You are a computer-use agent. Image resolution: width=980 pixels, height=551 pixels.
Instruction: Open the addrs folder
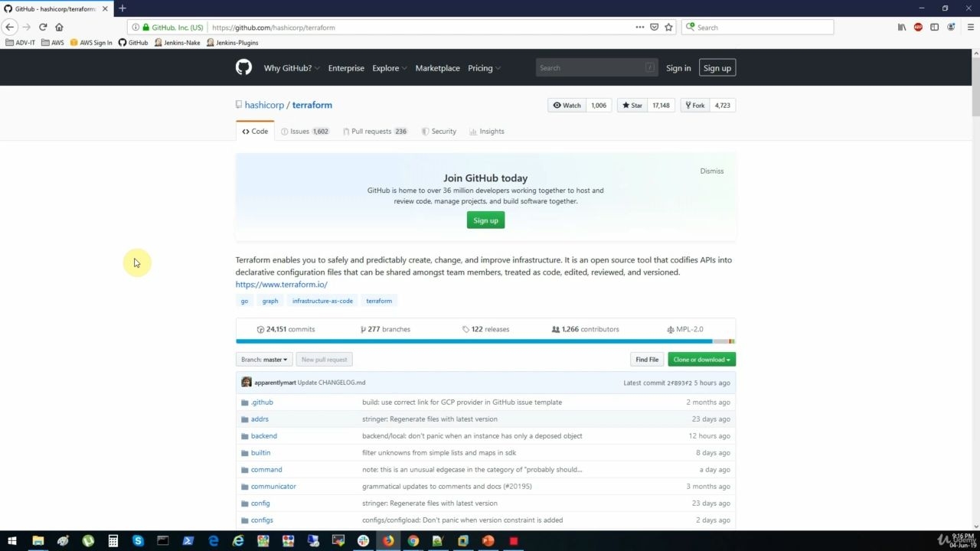click(260, 419)
